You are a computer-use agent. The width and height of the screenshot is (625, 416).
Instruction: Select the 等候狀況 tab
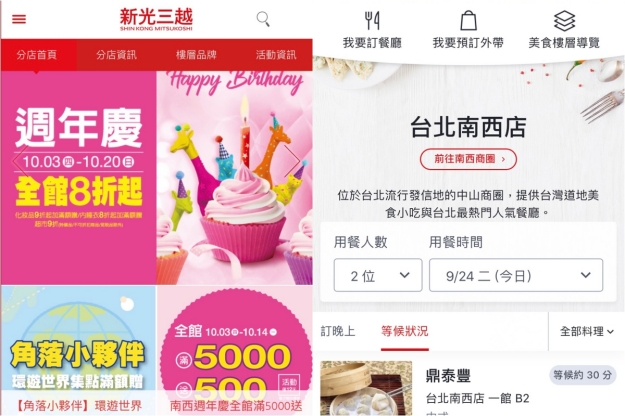pyautogui.click(x=405, y=331)
